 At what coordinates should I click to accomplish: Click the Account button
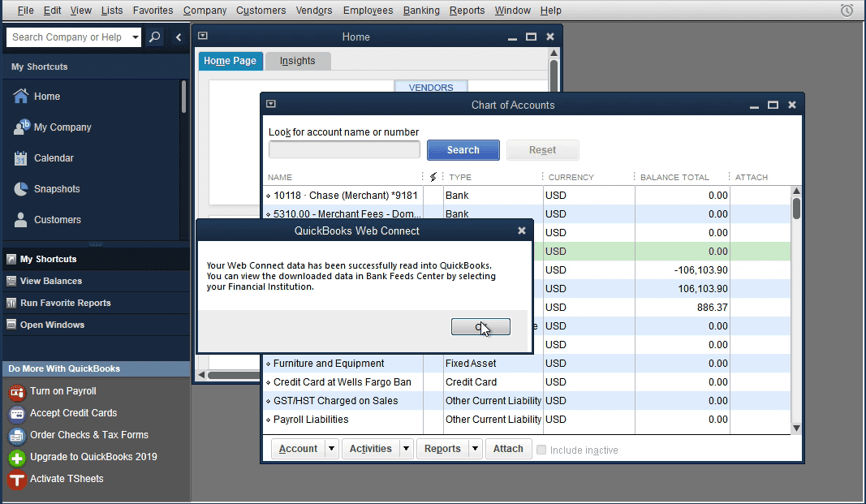coord(298,449)
